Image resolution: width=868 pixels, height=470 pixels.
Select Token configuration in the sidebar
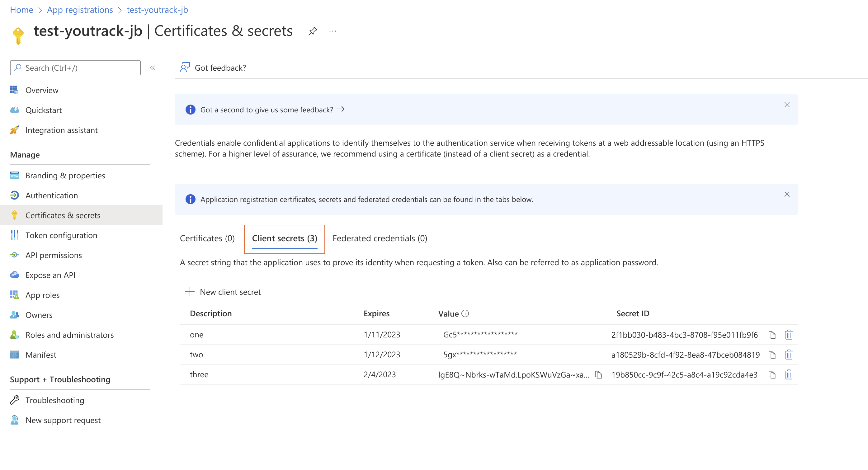pyautogui.click(x=61, y=235)
